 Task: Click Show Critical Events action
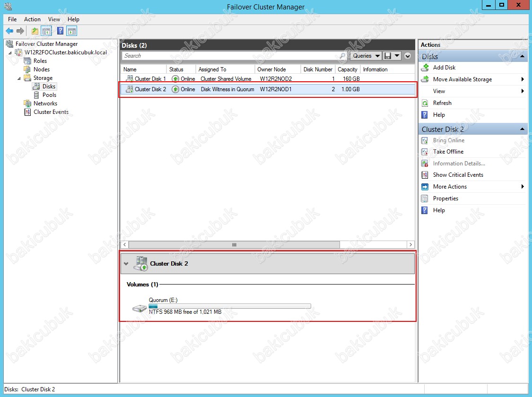[458, 175]
